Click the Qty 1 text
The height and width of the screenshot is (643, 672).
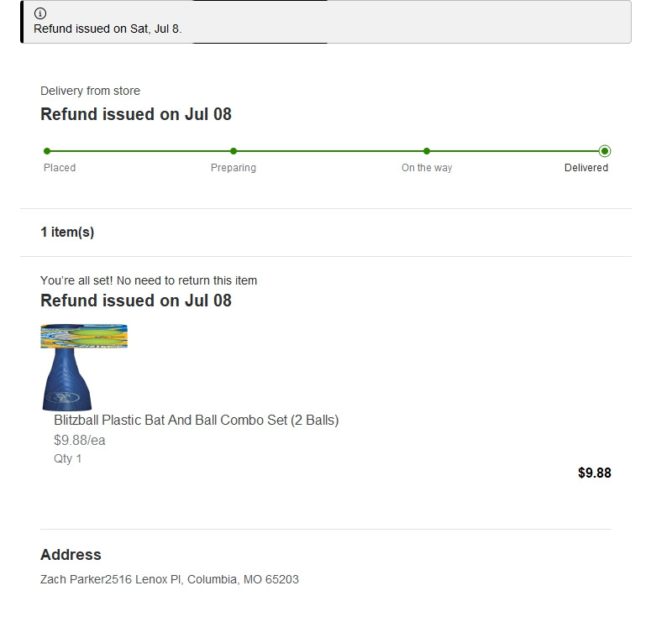pyautogui.click(x=68, y=459)
